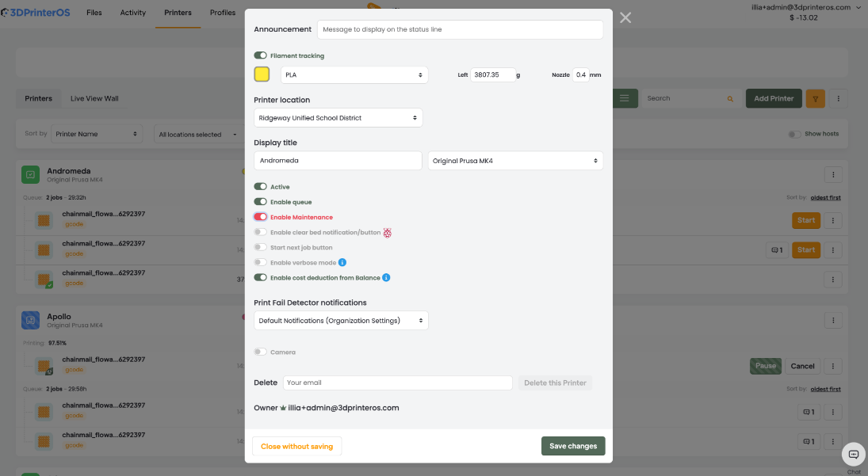Click Andromeda sort by oldest first link
This screenshot has width=868, height=476.
pos(825,197)
